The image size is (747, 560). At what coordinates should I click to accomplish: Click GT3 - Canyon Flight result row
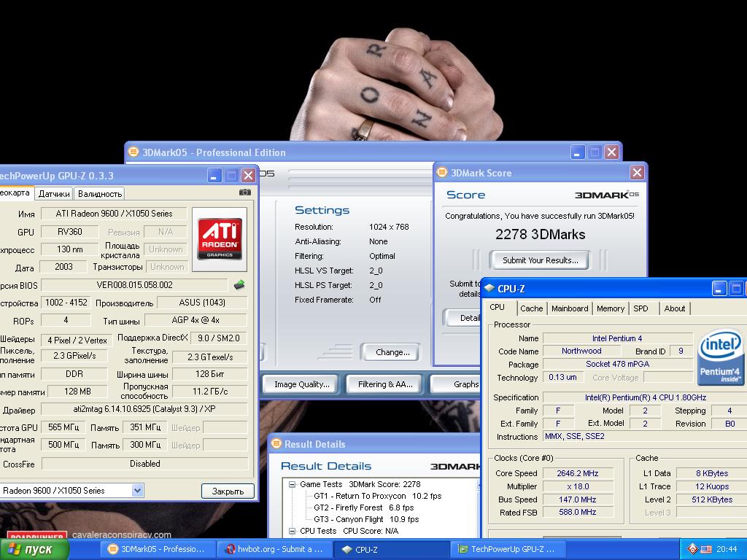[x=366, y=519]
